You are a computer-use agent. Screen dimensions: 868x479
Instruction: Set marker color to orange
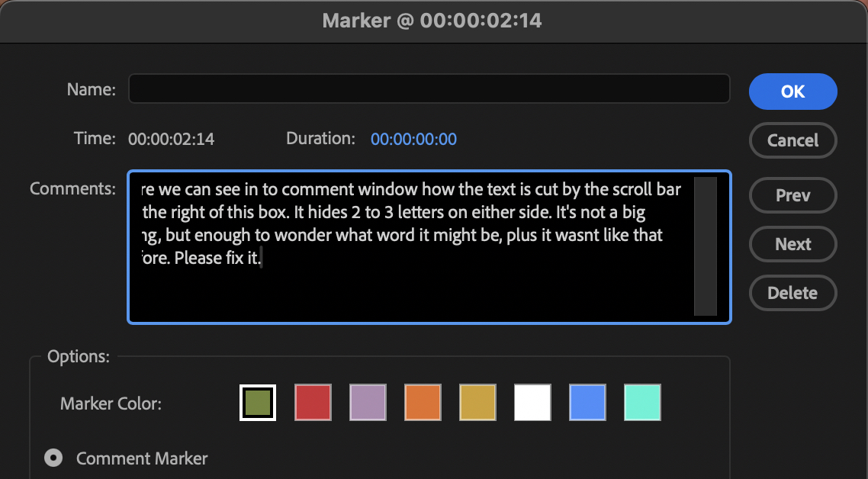423,402
